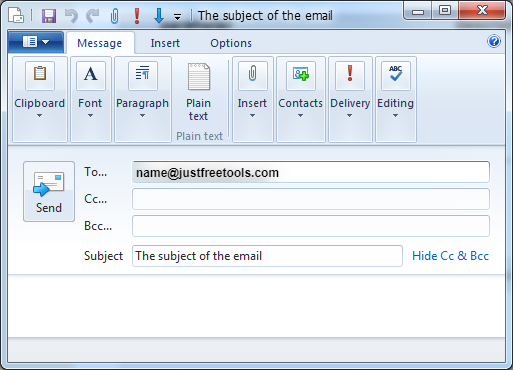The image size is (513, 370).
Task: Click in the Subject field
Action: pos(267,256)
